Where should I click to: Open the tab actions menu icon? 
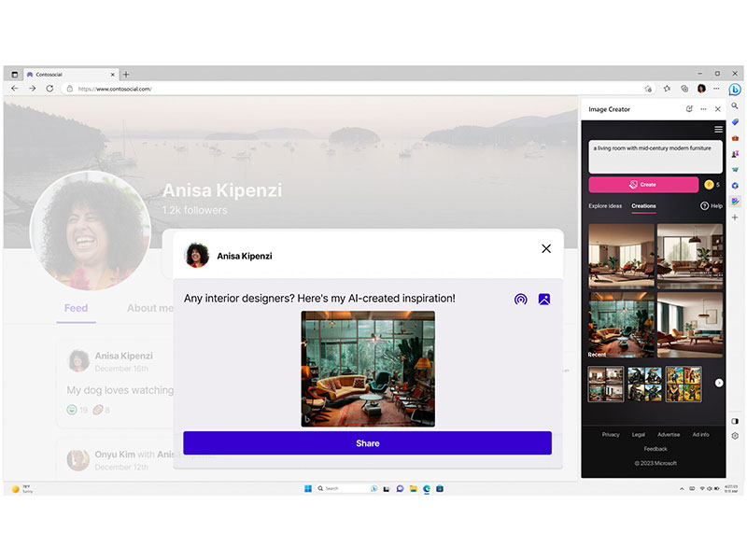[15, 75]
